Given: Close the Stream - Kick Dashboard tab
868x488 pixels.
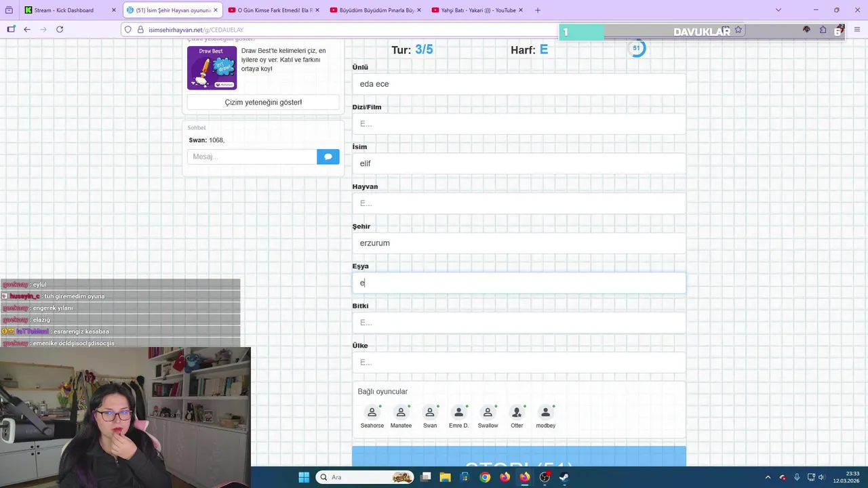Looking at the screenshot, I should coord(113,10).
